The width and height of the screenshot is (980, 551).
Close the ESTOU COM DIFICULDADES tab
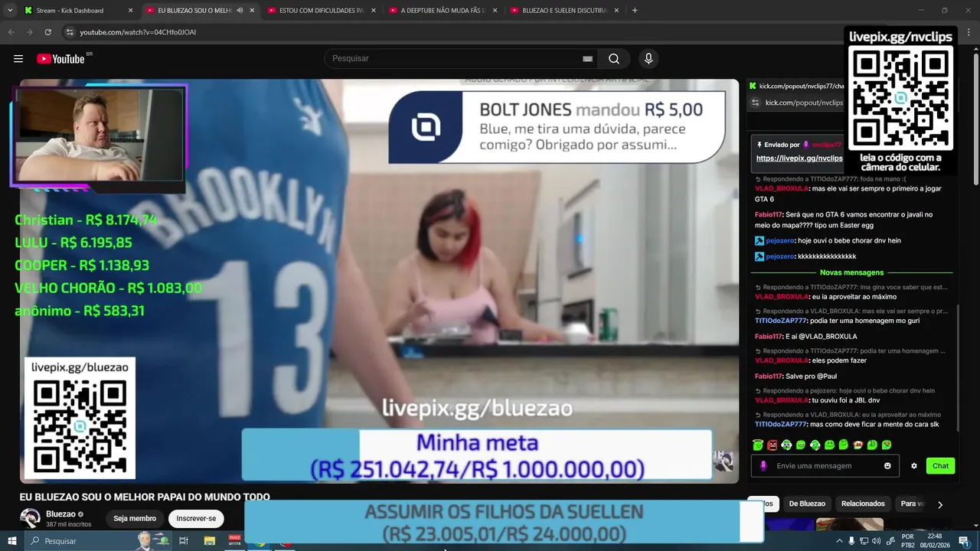click(374, 11)
